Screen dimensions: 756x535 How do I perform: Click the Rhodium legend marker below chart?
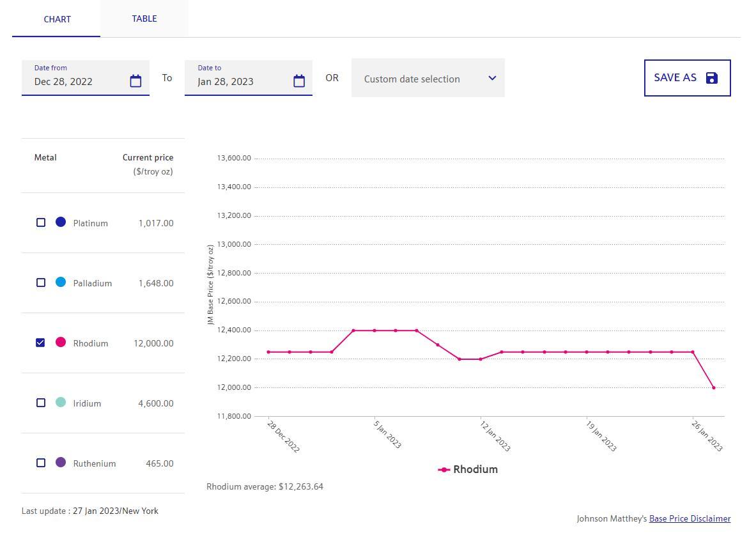(444, 470)
